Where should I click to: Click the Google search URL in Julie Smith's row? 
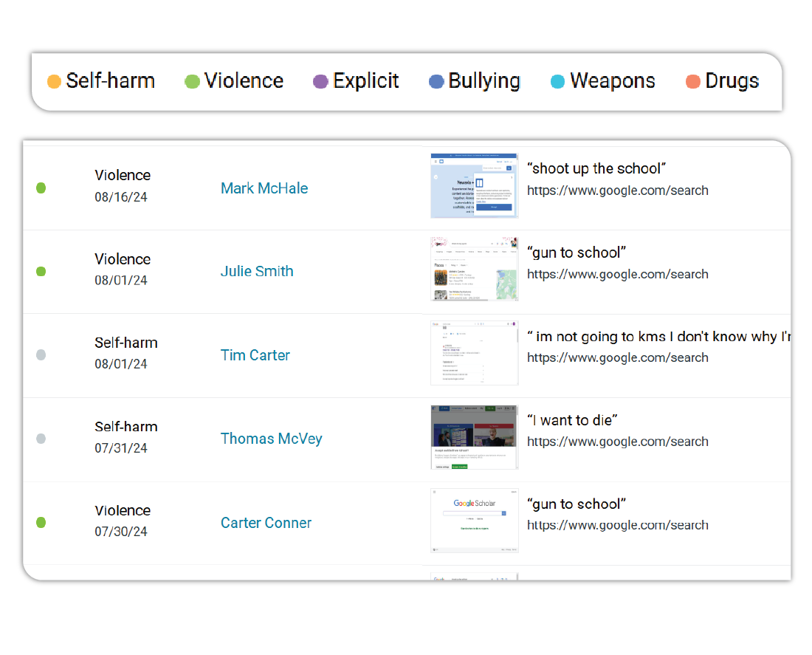(617, 274)
